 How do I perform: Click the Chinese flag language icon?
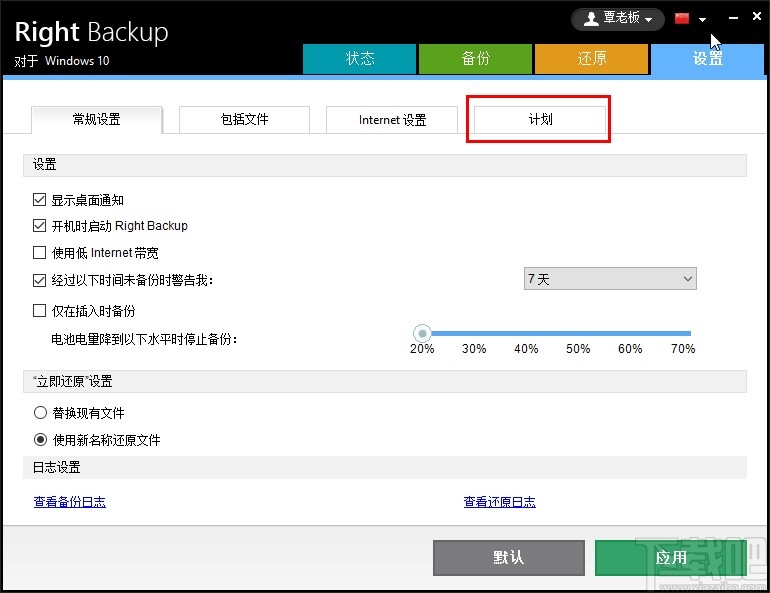pyautogui.click(x=682, y=19)
